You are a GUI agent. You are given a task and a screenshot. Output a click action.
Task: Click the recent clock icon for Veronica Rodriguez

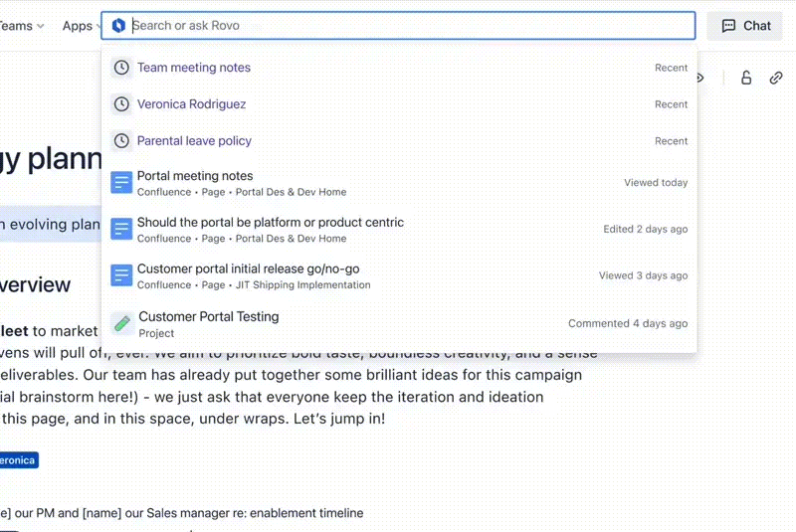[121, 104]
